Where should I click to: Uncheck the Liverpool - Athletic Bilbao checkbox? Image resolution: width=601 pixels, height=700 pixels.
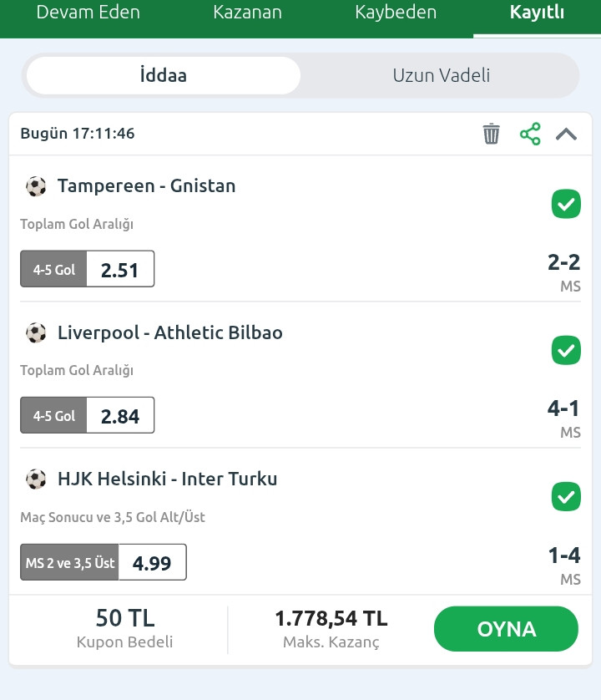566,351
